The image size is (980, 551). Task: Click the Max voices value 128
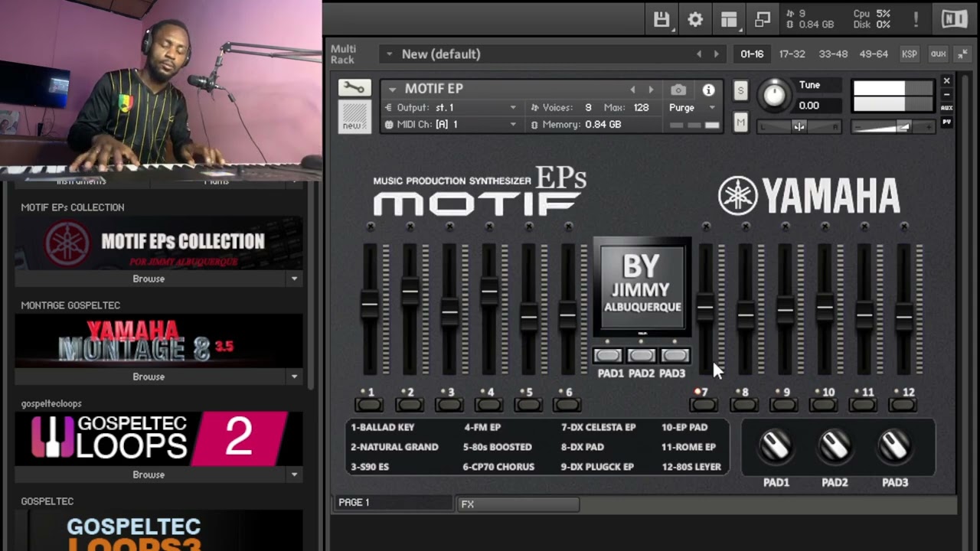pyautogui.click(x=642, y=108)
